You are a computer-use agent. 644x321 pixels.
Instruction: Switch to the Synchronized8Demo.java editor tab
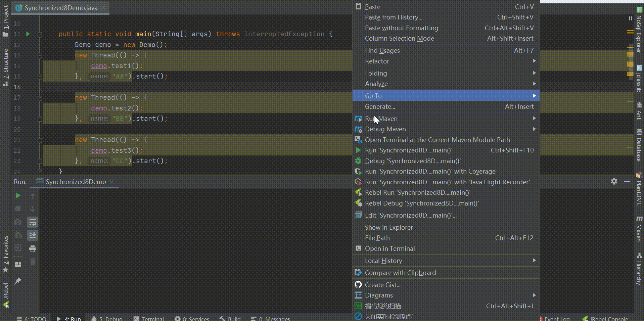[x=61, y=8]
